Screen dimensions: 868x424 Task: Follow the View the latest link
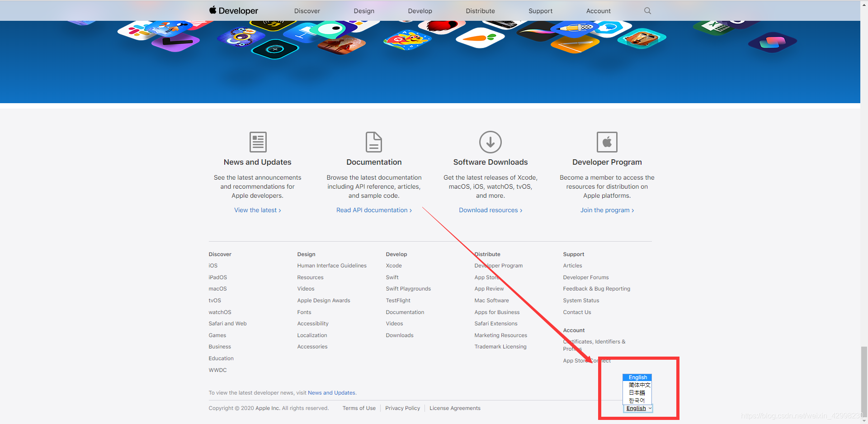coord(257,210)
